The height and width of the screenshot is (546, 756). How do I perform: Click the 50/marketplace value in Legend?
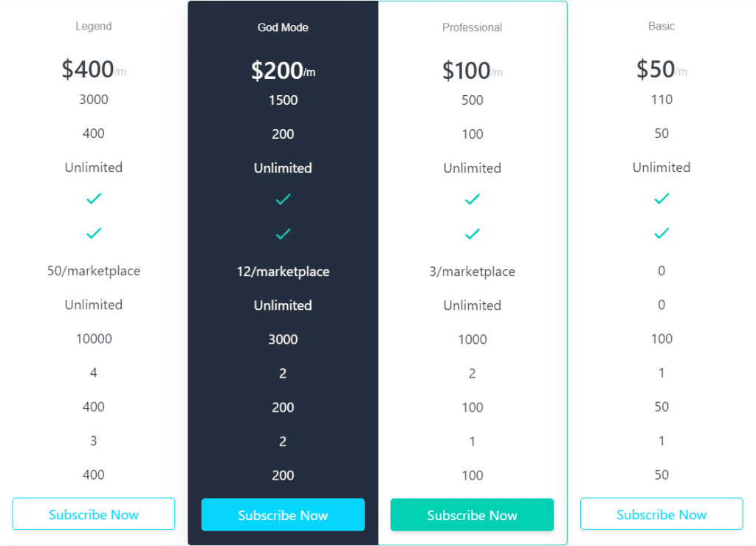click(x=94, y=271)
